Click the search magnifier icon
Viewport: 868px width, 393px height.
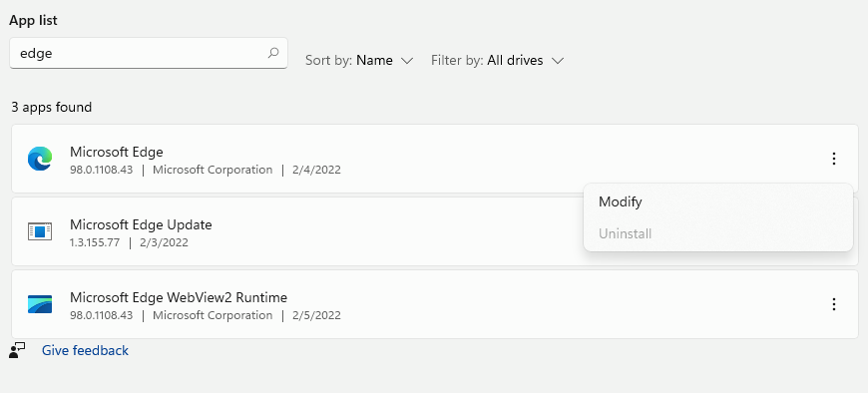273,53
